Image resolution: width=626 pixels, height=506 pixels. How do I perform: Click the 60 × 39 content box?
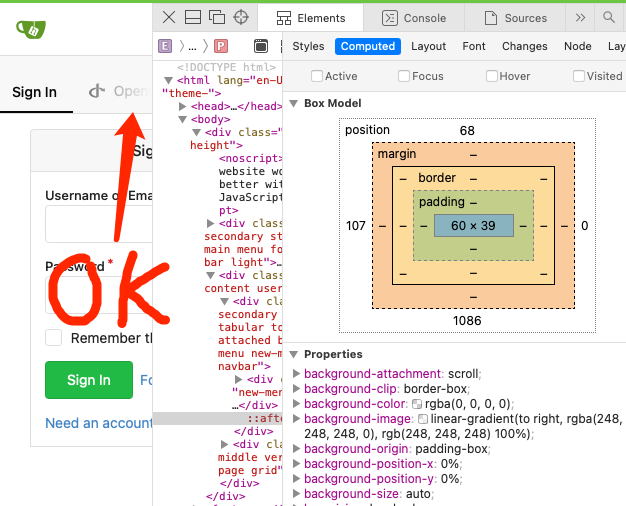tap(473, 226)
